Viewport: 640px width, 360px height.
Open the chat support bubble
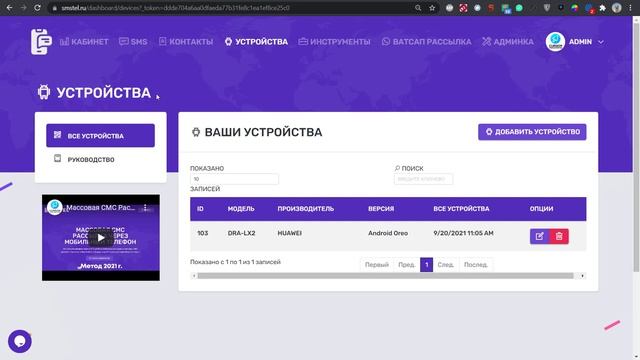click(20, 341)
